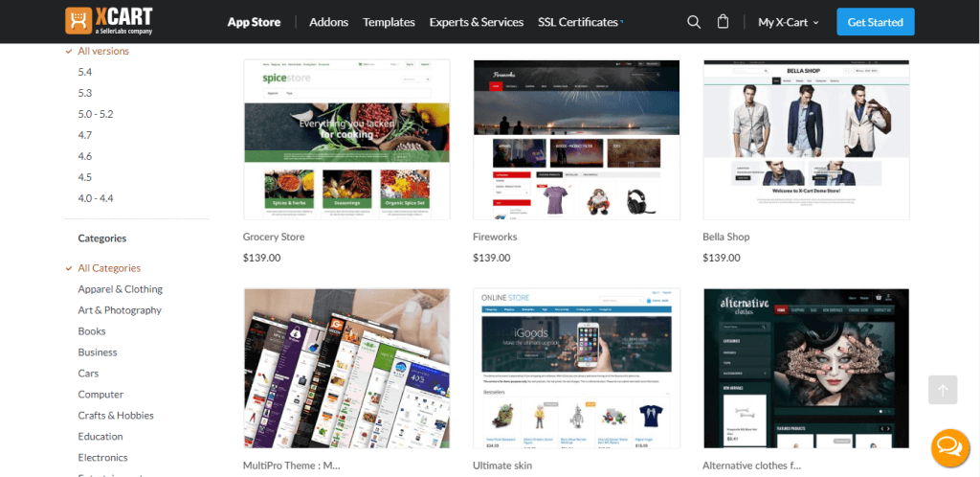Click the Fireworks title link
This screenshot has width=980, height=477.
[x=495, y=237]
